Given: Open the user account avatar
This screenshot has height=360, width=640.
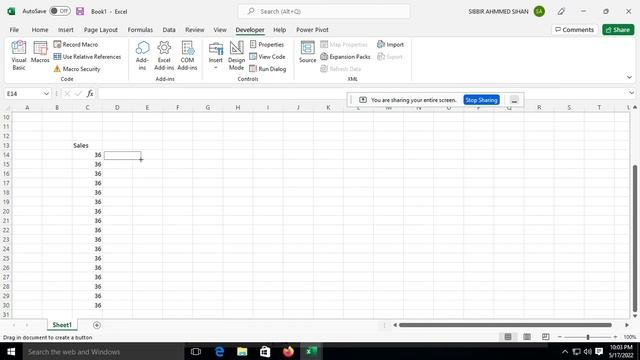Looking at the screenshot, I should (x=539, y=11).
